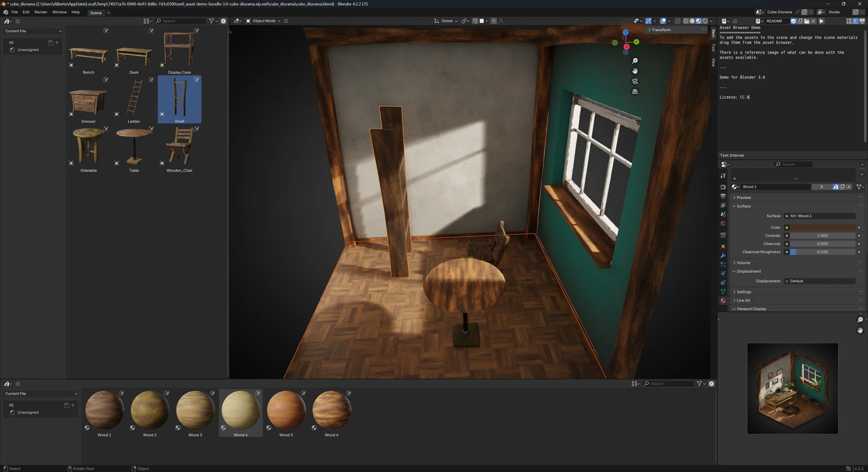Screen dimensions: 868x472
Task: Toggle viewport overlays on or off
Action: point(663,21)
